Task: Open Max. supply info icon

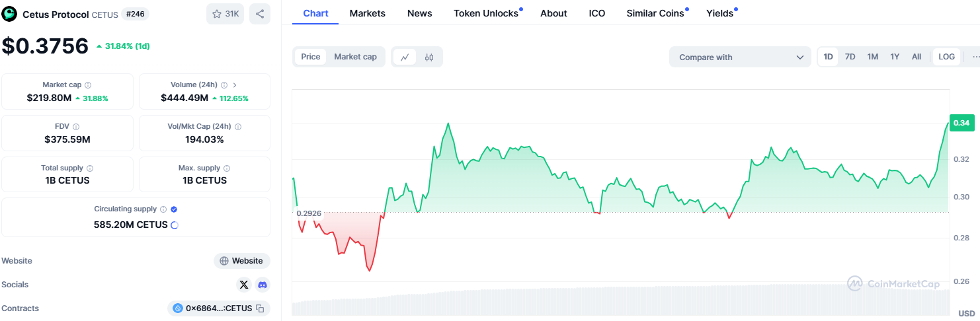Action: click(227, 168)
